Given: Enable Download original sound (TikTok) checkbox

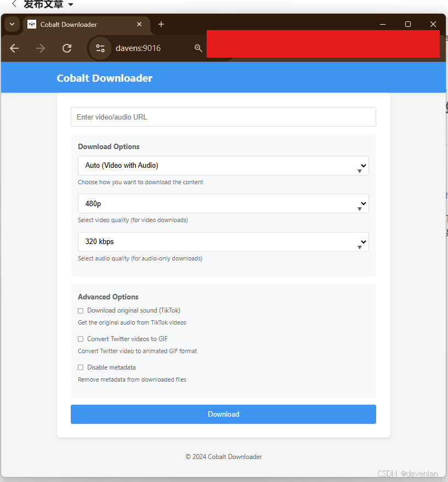Looking at the screenshot, I should coord(81,311).
